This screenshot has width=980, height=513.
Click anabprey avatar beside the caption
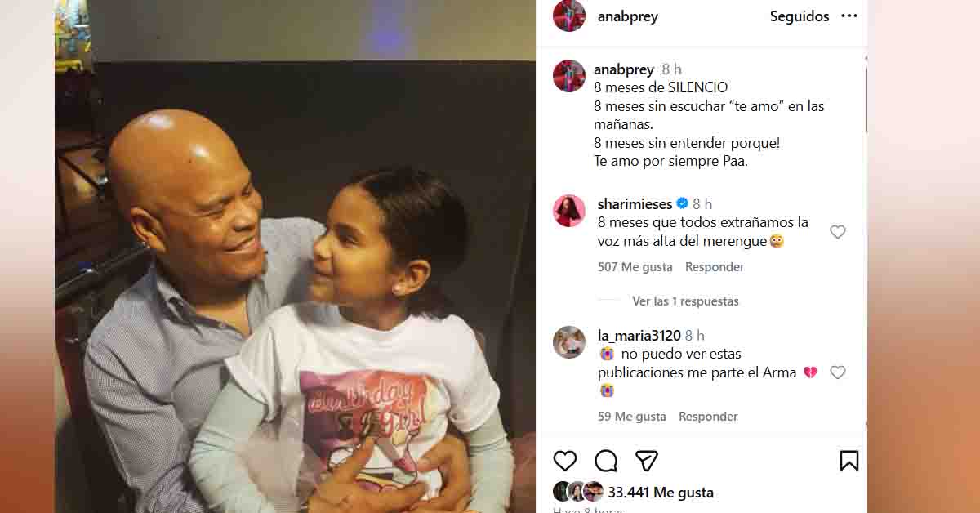click(x=569, y=76)
